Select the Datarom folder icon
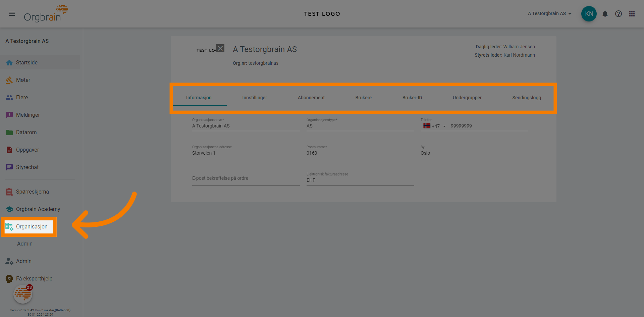 tap(9, 132)
